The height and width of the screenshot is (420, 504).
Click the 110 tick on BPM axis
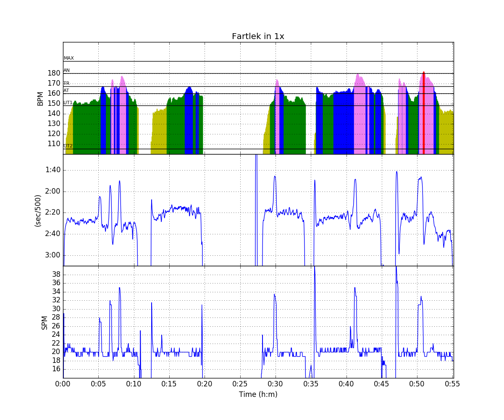tap(54, 144)
